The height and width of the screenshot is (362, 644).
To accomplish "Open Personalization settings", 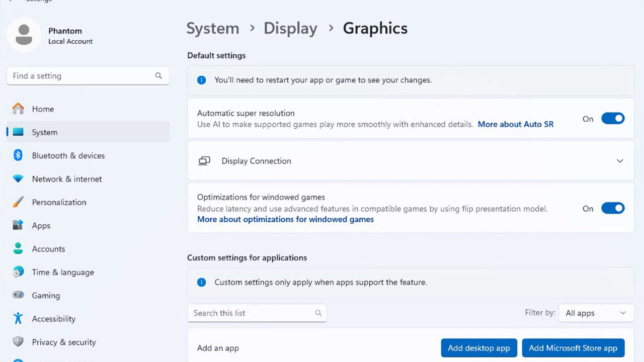I will [x=88, y=202].
